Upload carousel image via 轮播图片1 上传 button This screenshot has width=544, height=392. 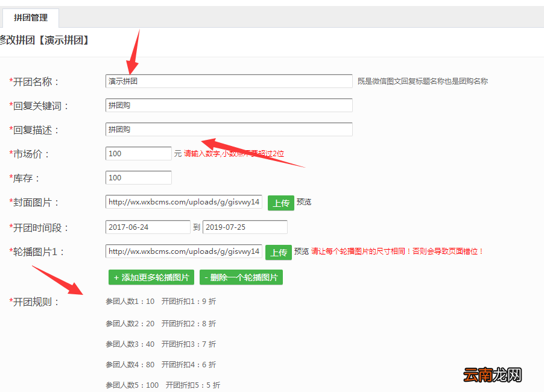pyautogui.click(x=279, y=252)
